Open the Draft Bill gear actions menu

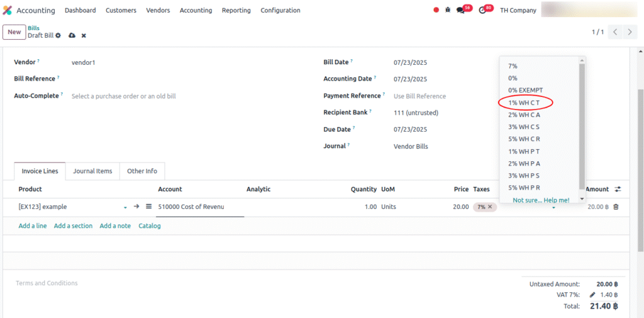coord(58,35)
